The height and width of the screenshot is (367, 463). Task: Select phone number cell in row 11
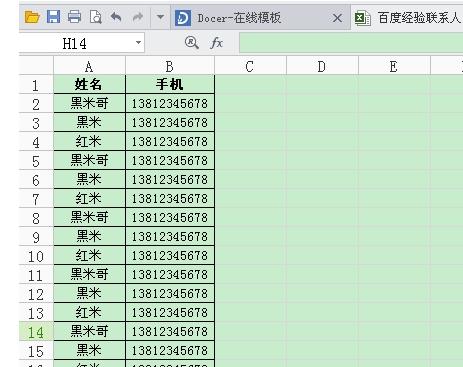170,274
